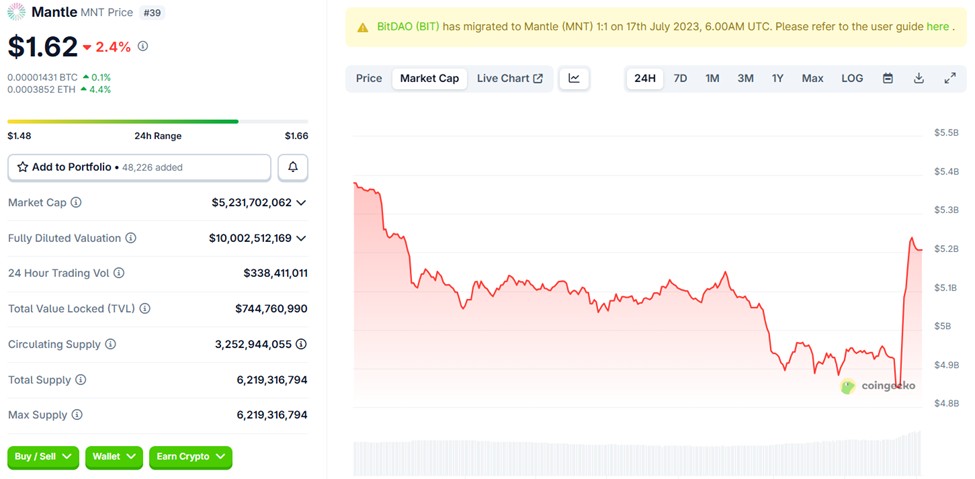Follow the user guide 'here' link

click(x=937, y=27)
